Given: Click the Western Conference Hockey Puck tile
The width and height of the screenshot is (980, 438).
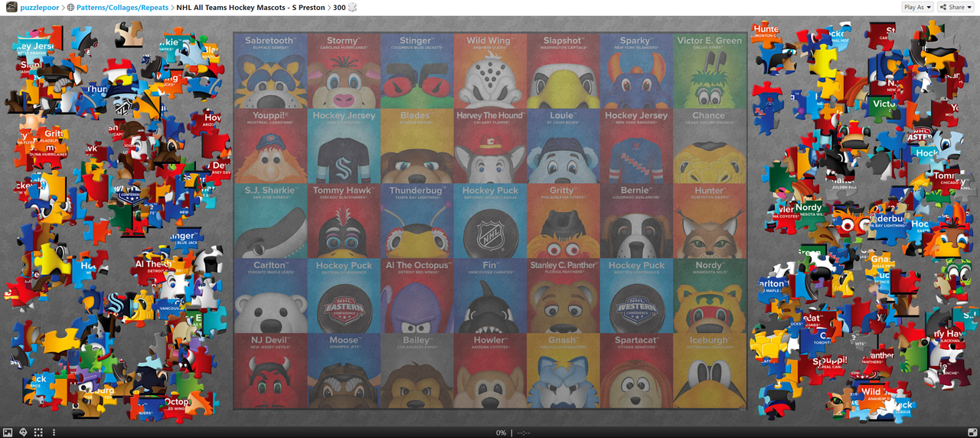Looking at the screenshot, I should [636, 296].
